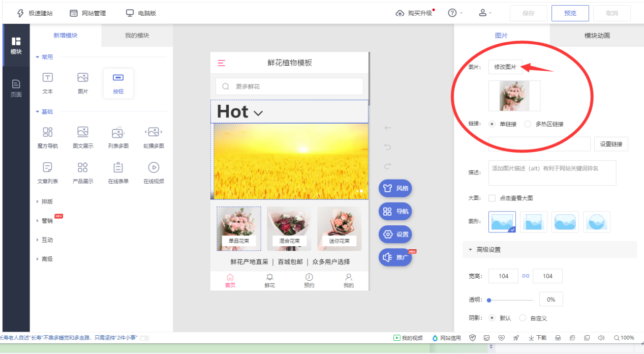The width and height of the screenshot is (644, 354).
Task: Open the 推广 promotion floating icon
Action: tap(395, 257)
